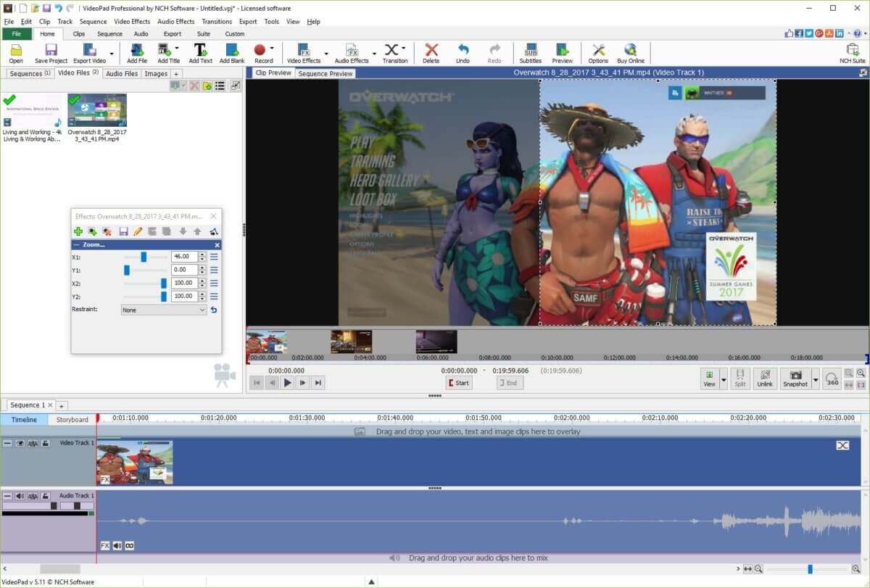This screenshot has width=870, height=588.
Task: Set the Start point button
Action: point(458,383)
